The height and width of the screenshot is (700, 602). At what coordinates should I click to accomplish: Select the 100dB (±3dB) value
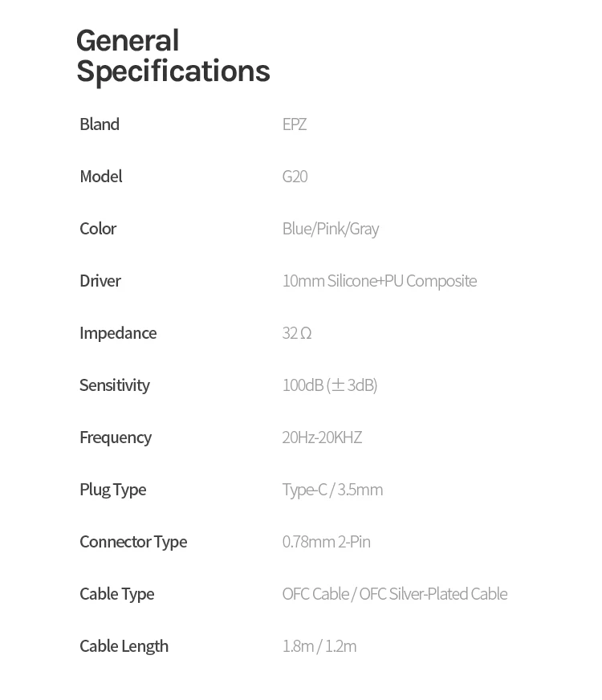[x=329, y=385]
